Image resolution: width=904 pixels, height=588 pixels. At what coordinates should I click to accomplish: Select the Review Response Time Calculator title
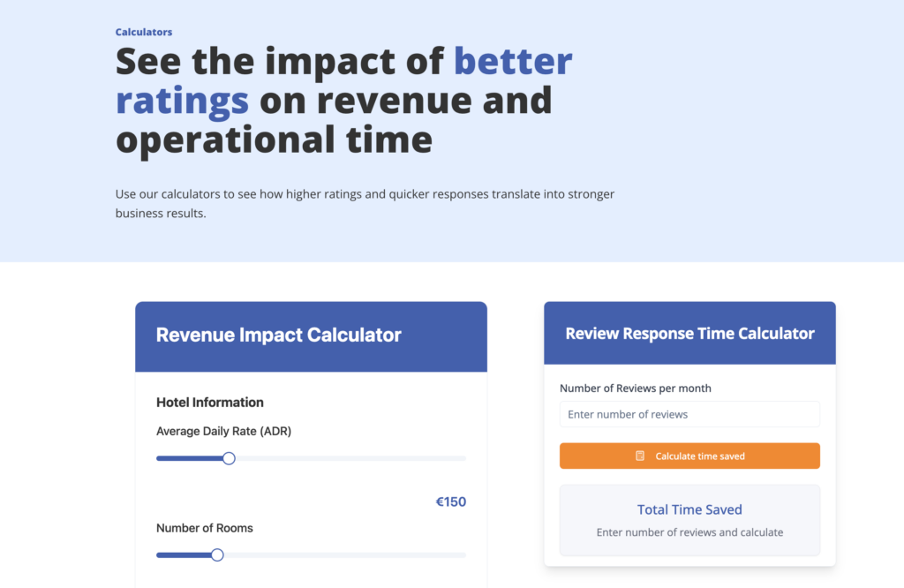(x=689, y=334)
